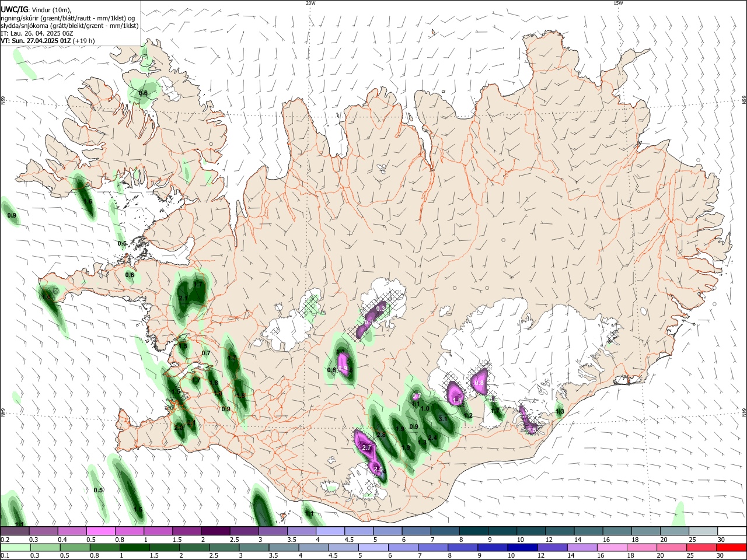Select the deep navy blue rain swatch at 10

click(521, 547)
